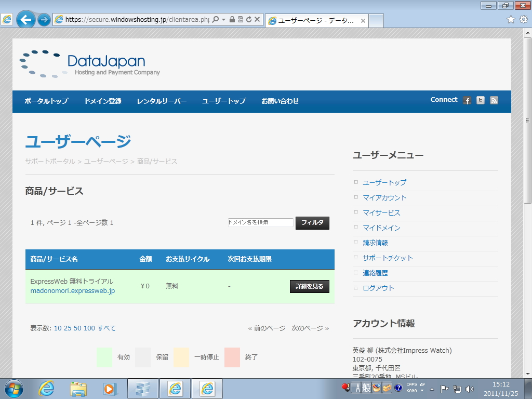532x399 pixels.
Task: Switch IME input mode via the 般 button
Action: 366,387
